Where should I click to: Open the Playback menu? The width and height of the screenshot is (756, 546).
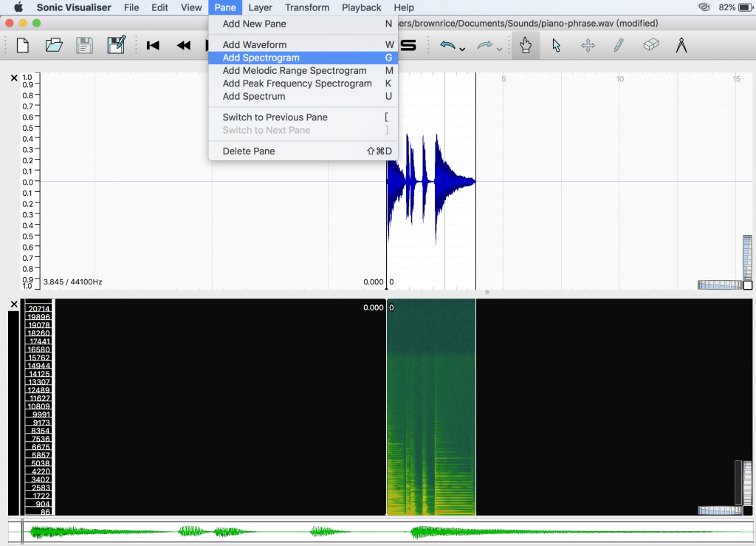tap(362, 7)
